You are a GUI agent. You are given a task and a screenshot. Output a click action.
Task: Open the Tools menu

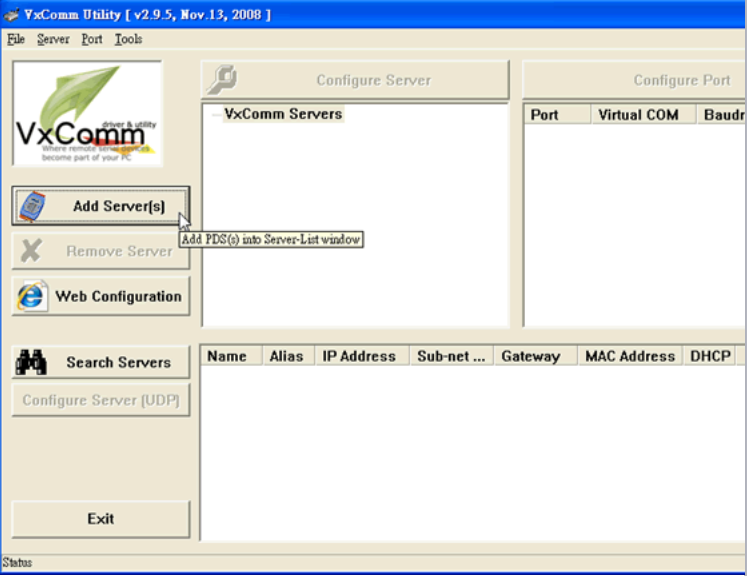[128, 39]
